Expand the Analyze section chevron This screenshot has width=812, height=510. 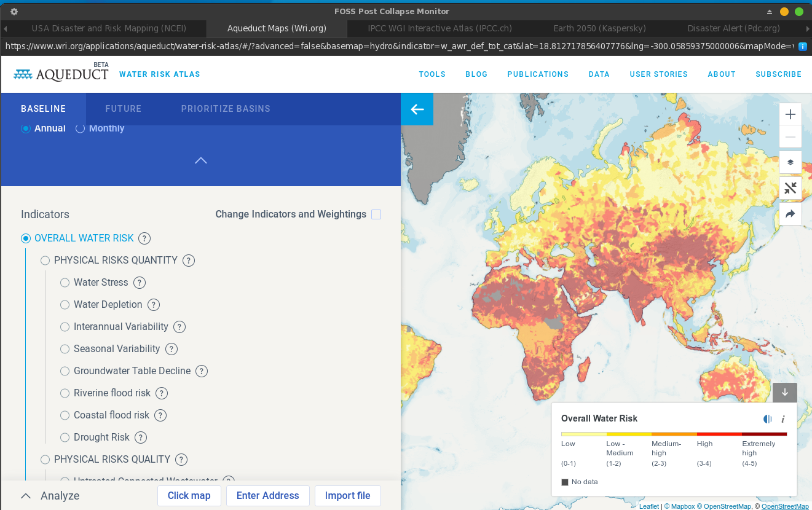point(26,496)
